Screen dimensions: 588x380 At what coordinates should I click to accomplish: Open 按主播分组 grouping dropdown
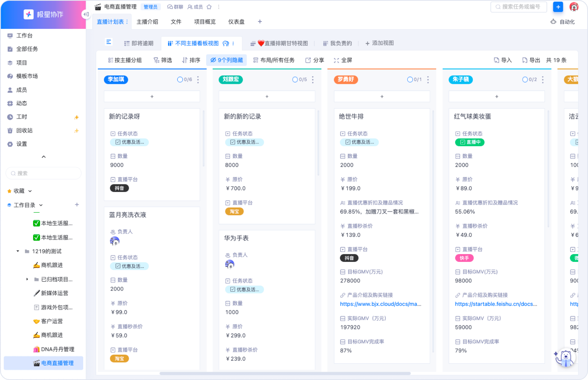pos(125,60)
